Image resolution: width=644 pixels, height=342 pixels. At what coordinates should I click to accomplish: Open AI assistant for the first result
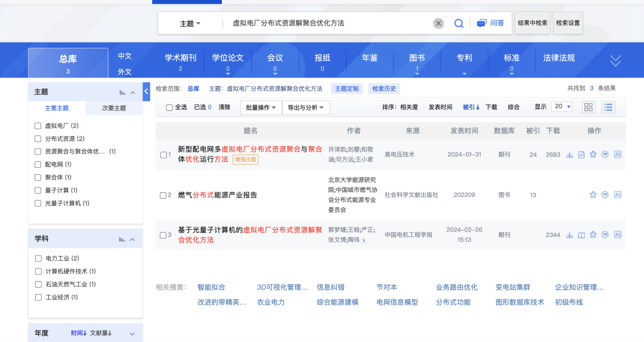pyautogui.click(x=618, y=155)
